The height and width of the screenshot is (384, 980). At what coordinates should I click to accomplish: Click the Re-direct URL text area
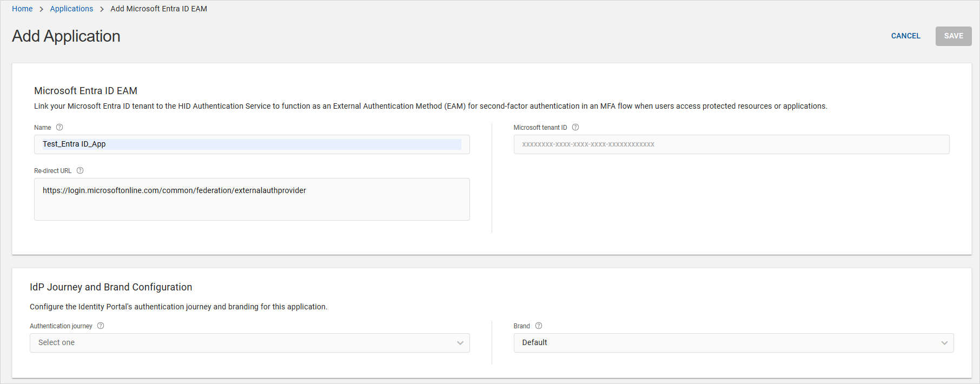[x=252, y=199]
